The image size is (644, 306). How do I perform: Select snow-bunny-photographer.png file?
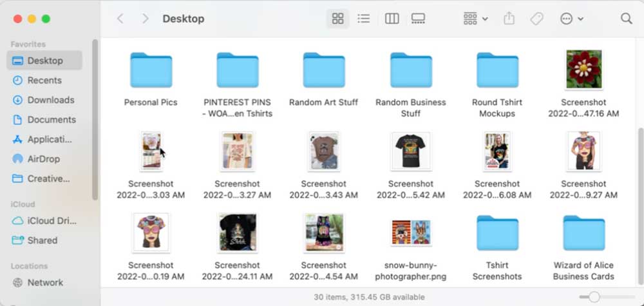(411, 233)
